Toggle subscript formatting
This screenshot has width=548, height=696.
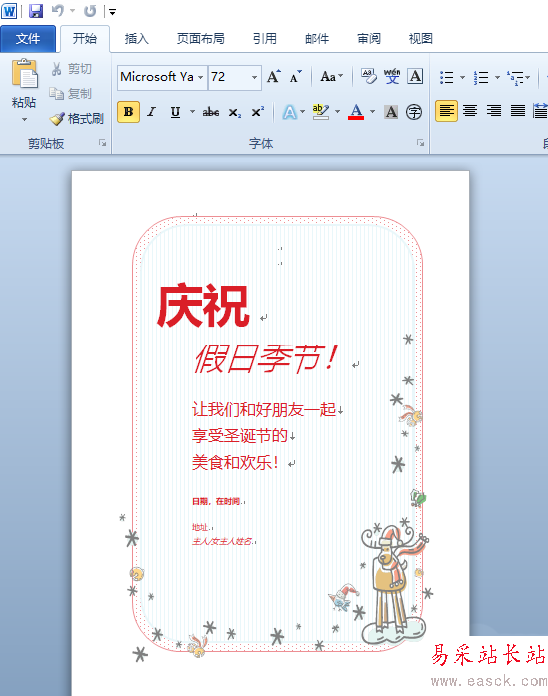click(235, 112)
